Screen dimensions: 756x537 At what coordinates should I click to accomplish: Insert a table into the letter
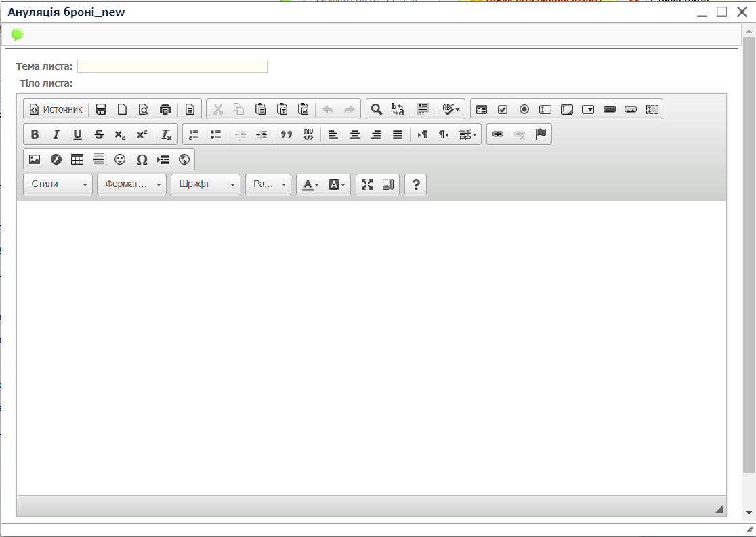[77, 159]
